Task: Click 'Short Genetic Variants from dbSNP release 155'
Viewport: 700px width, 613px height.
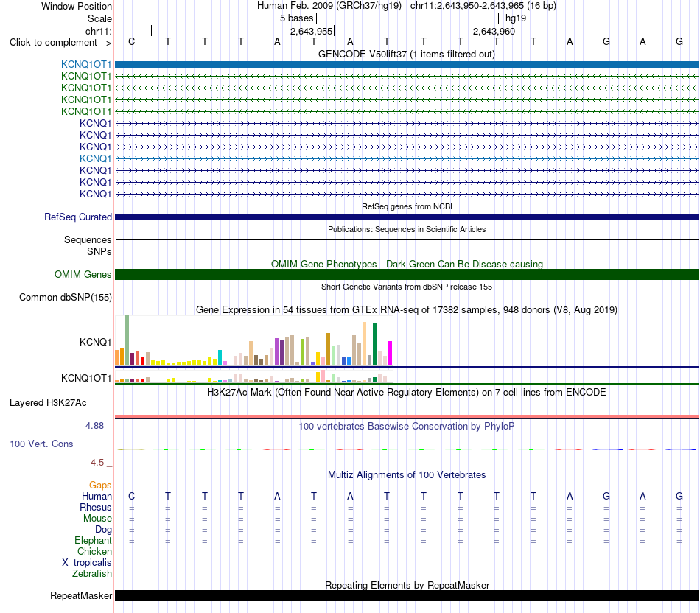Action: pos(407,287)
